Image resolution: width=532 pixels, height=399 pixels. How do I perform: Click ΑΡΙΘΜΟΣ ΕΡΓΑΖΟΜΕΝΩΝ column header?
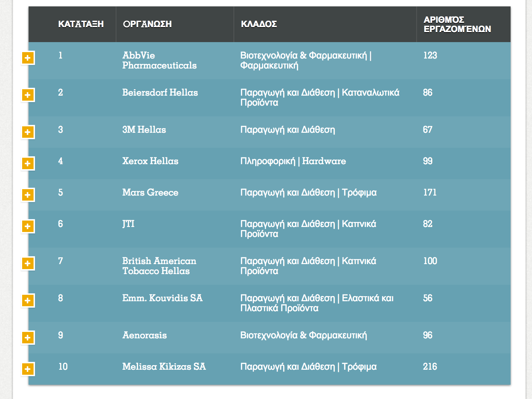pos(457,24)
